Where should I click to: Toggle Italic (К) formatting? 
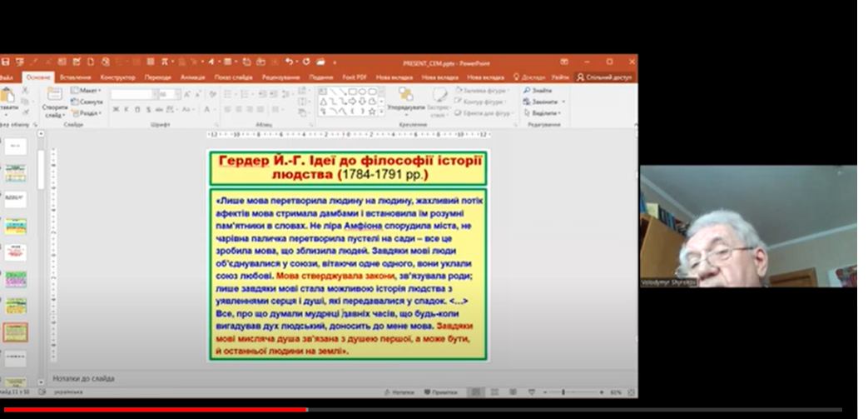[126, 109]
